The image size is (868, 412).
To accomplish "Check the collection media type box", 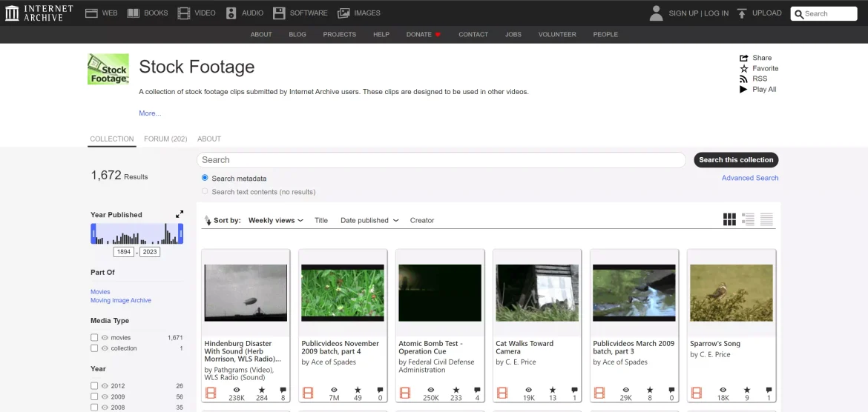I will 94,348.
